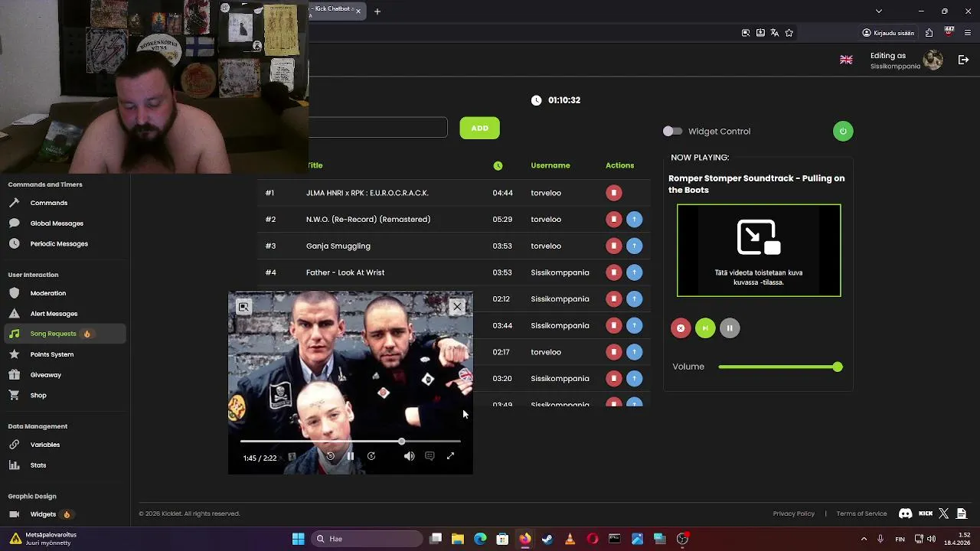Viewport: 980px width, 551px height.
Task: Enter fullscreen for picture-in-picture video
Action: point(450,456)
